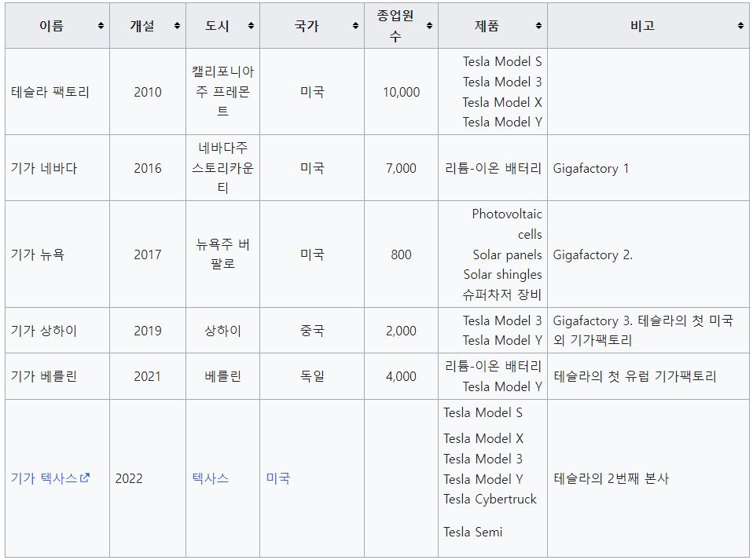Image resolution: width=753 pixels, height=560 pixels.
Task: Click 슈퍼차저 장비 product text
Action: click(x=502, y=295)
